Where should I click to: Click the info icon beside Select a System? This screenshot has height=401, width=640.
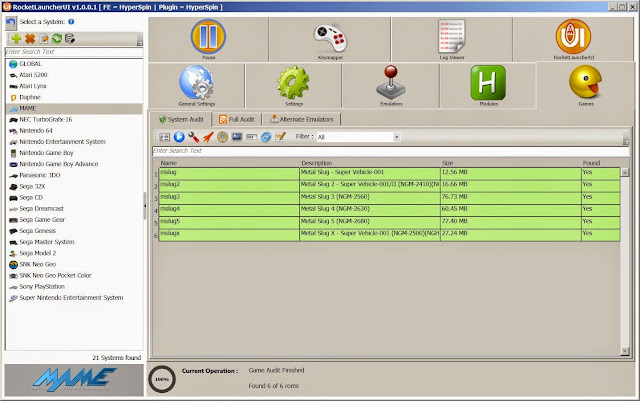[71, 22]
